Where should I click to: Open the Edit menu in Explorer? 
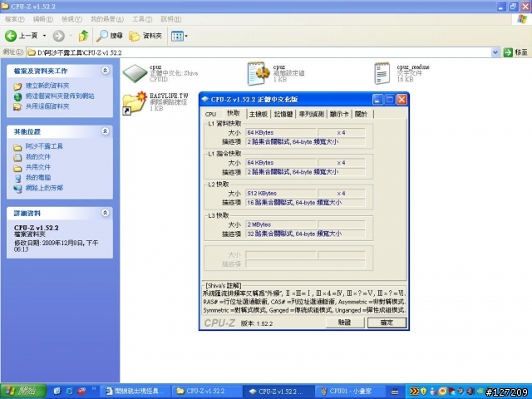point(42,19)
